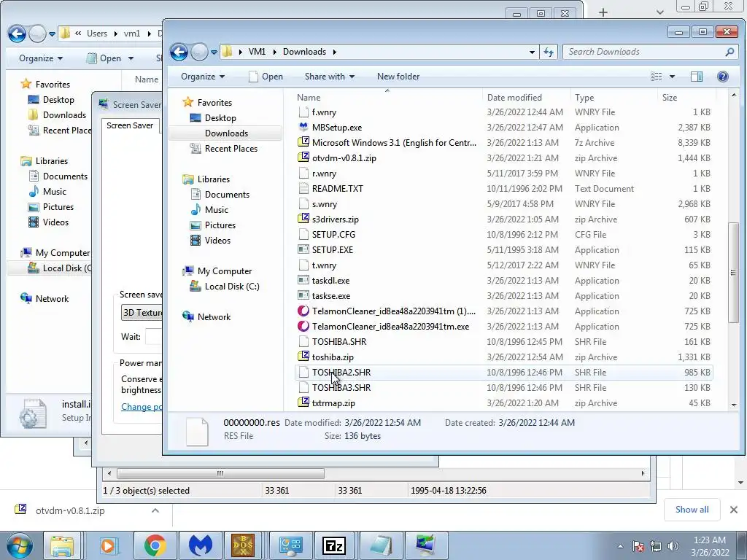Open 7-Zip from the taskbar
The height and width of the screenshot is (560, 747).
(334, 545)
